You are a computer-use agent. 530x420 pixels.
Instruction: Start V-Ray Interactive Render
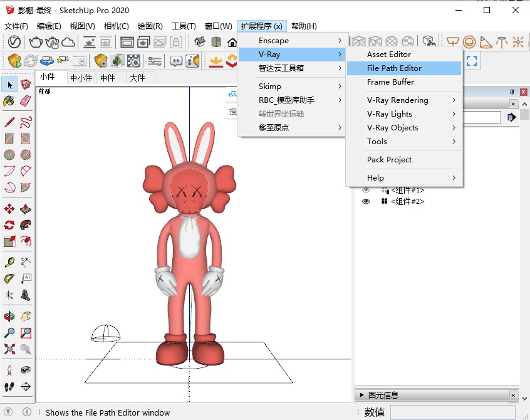tap(52, 42)
